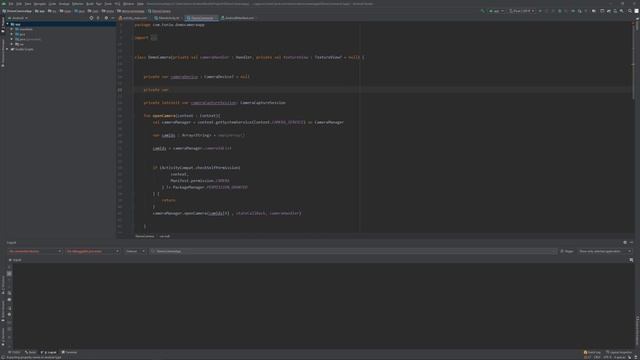Click DemoCamera in the editor breadcrumb

(x=144, y=236)
